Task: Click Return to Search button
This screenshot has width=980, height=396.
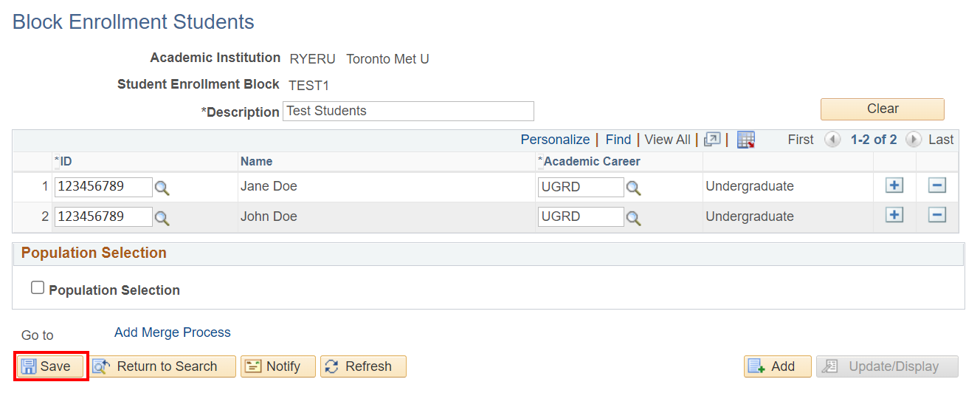Action: (164, 366)
